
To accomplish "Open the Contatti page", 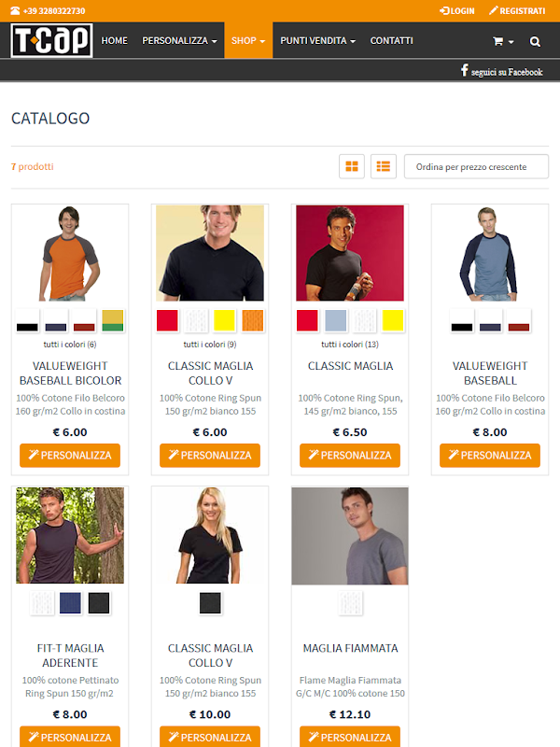I will click(x=391, y=40).
